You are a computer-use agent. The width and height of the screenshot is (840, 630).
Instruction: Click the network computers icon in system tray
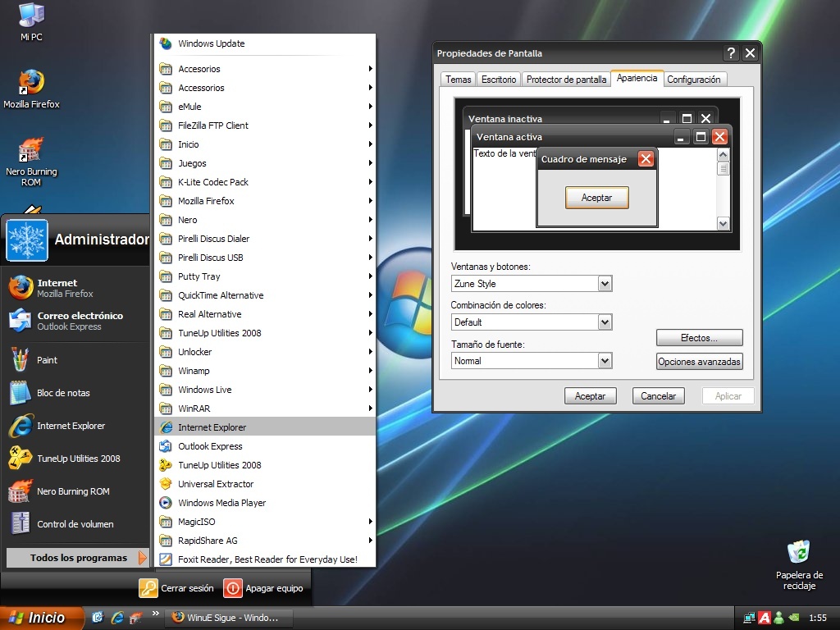[750, 618]
